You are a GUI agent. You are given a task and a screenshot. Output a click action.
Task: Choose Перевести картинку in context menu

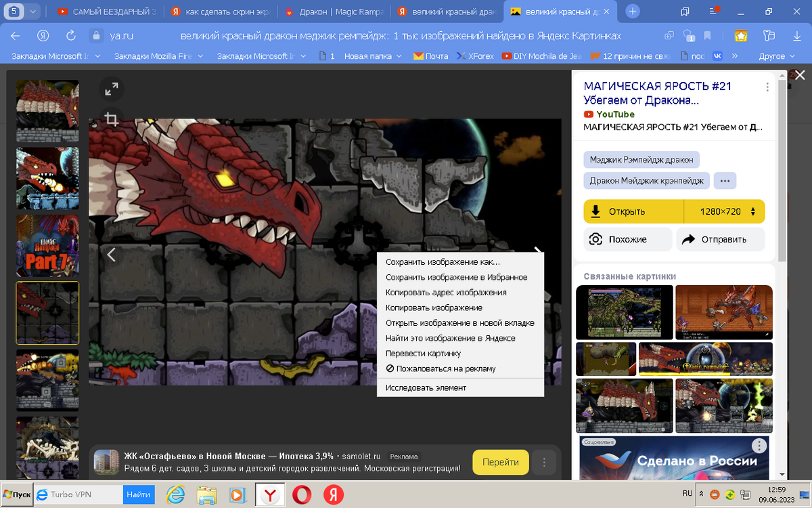coord(460,354)
